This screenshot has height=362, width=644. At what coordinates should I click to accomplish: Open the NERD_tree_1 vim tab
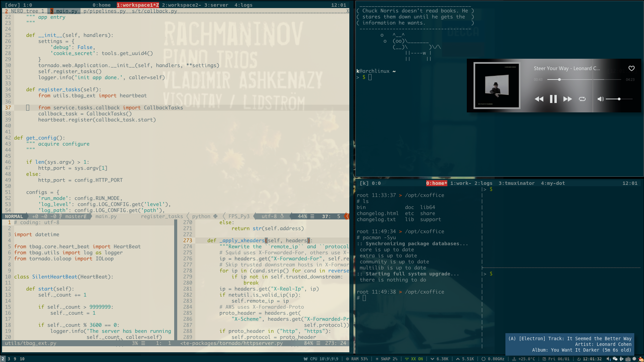[x=25, y=11]
